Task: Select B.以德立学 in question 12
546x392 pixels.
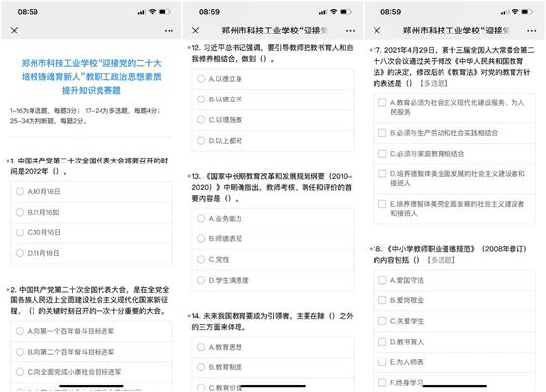Action: click(273, 99)
